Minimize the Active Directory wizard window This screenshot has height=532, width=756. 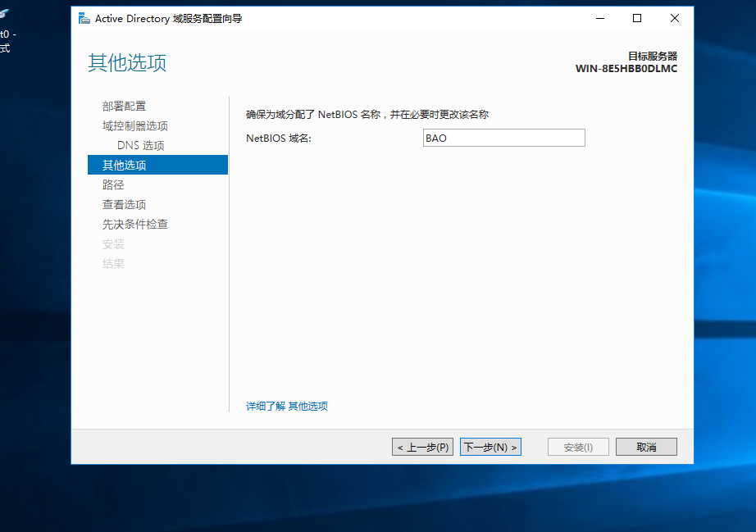pyautogui.click(x=600, y=18)
